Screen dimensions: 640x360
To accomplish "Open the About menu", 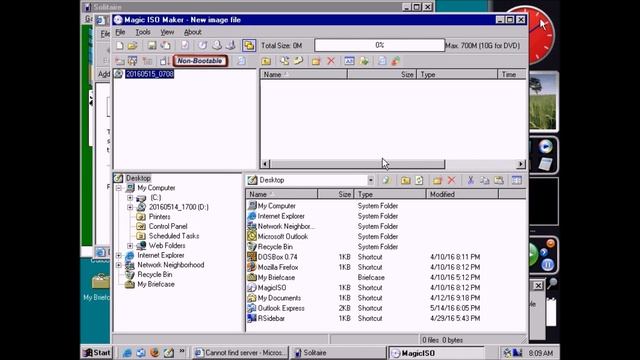I will pos(193,32).
